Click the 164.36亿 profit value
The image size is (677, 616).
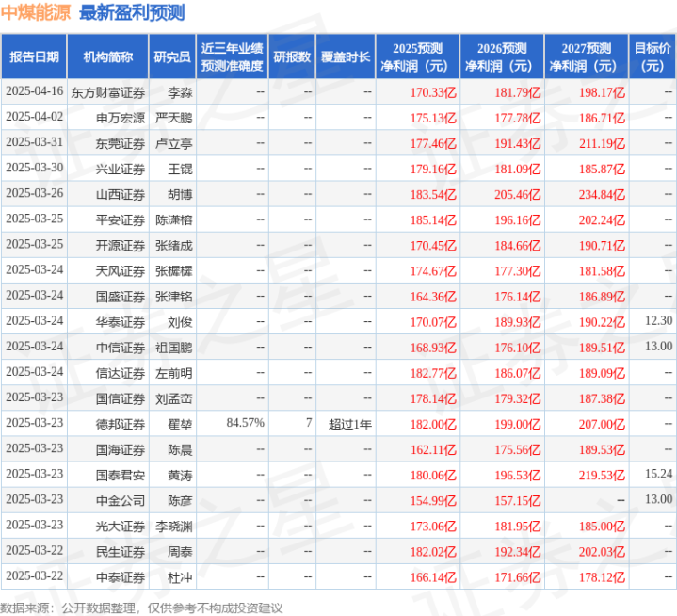point(433,297)
